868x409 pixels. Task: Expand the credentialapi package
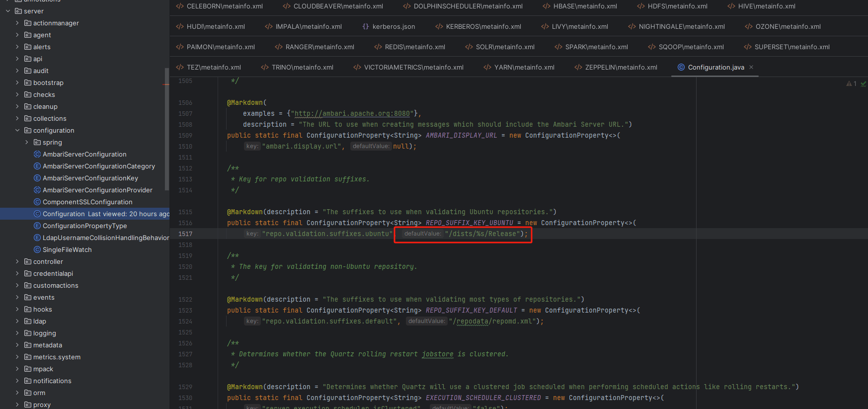click(x=17, y=273)
